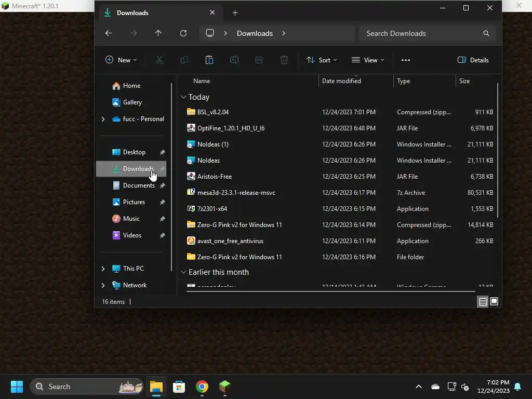Collapse the Today group
The height and width of the screenshot is (399, 532).
coord(183,97)
